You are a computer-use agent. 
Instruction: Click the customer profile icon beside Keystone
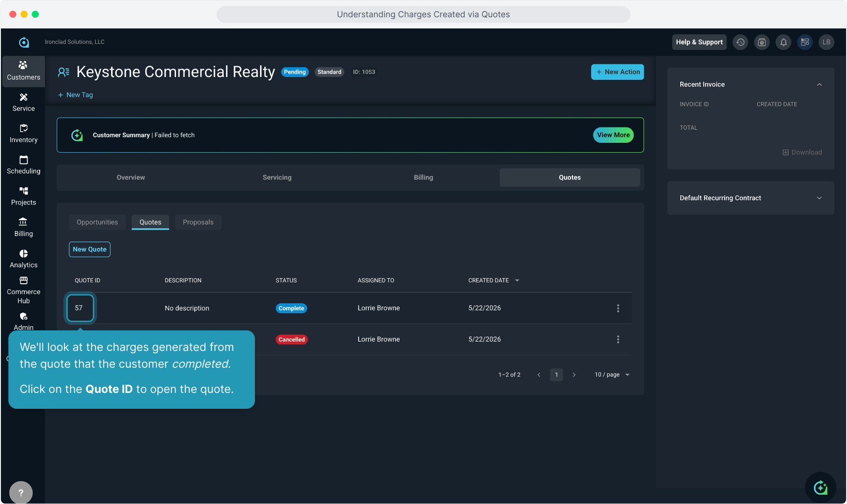pos(64,72)
